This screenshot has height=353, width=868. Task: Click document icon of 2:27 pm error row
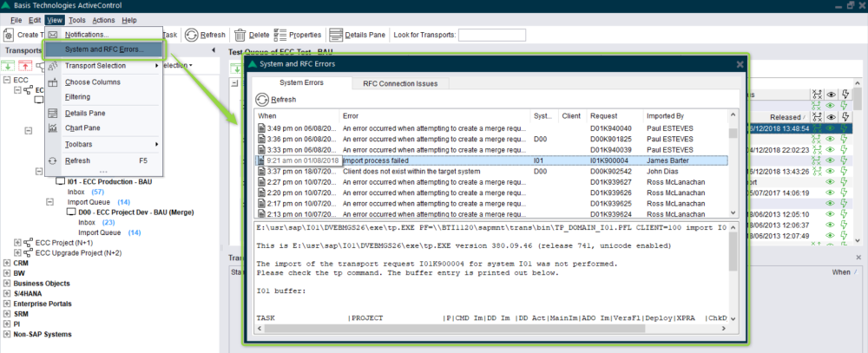pos(262,182)
